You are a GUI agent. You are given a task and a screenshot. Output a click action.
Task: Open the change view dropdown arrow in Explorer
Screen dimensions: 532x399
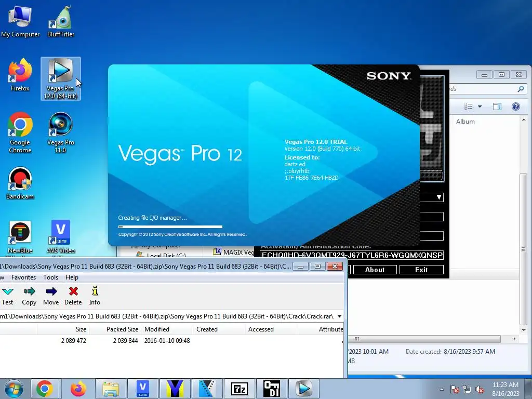pyautogui.click(x=480, y=107)
